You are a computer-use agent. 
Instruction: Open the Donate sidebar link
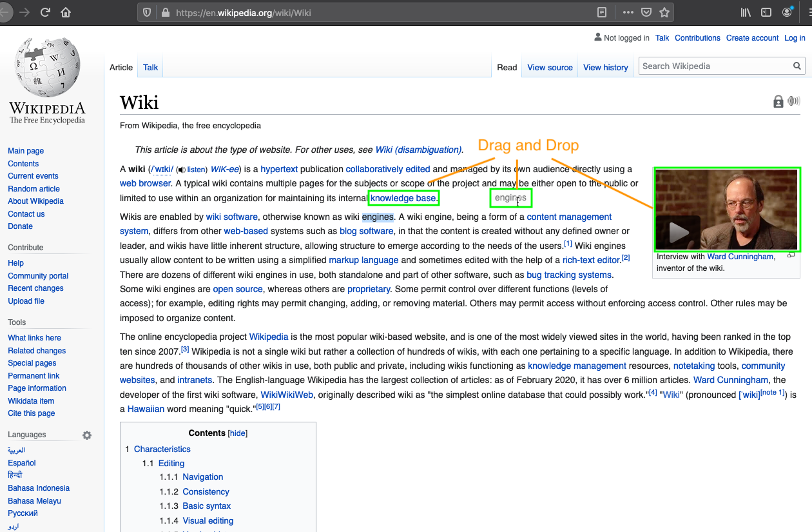[x=20, y=226]
